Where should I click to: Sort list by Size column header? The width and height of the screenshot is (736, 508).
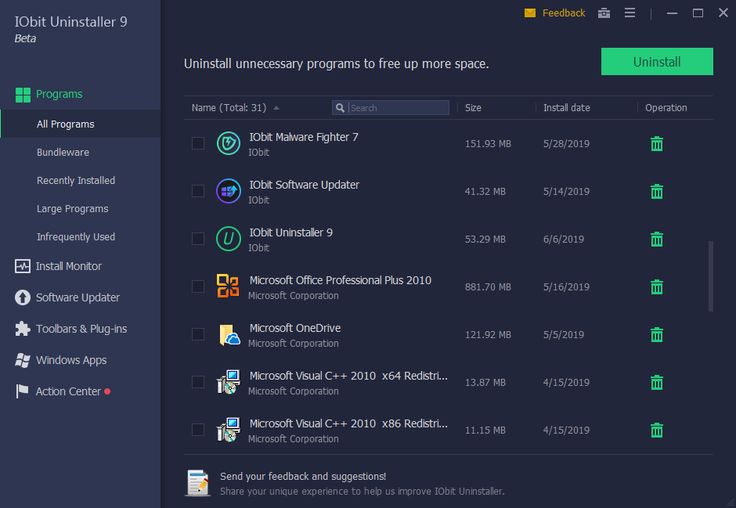[x=473, y=108]
